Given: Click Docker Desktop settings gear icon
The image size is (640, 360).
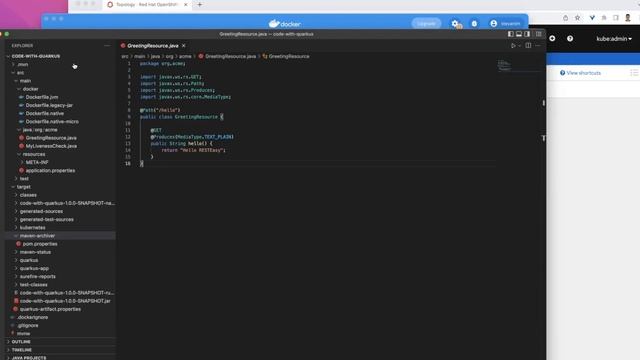Looking at the screenshot, I should (455, 24).
